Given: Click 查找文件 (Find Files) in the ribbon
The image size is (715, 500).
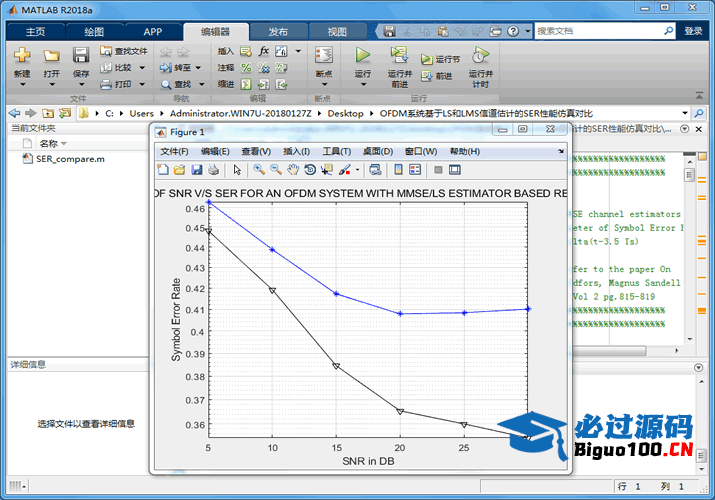Looking at the screenshot, I should click(x=124, y=51).
